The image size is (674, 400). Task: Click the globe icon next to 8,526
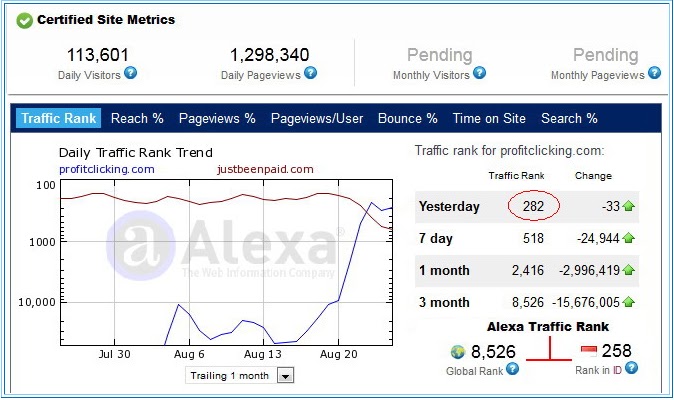click(458, 352)
